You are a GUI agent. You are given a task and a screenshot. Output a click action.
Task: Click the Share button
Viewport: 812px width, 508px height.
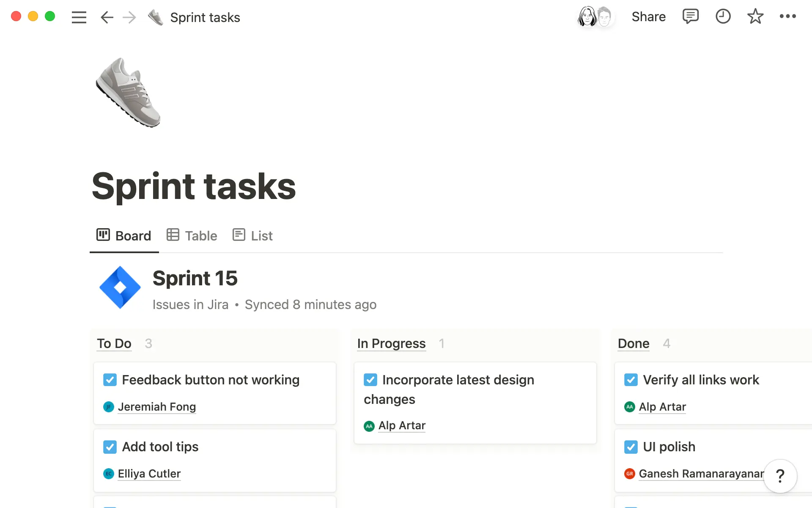(649, 17)
